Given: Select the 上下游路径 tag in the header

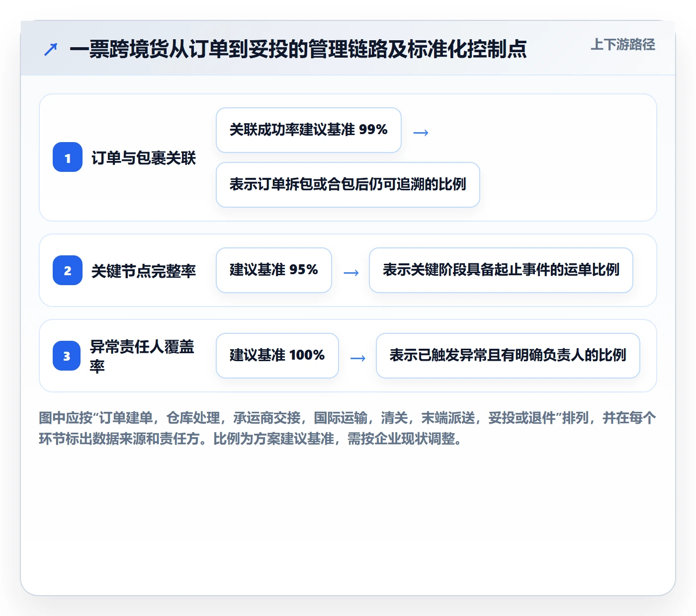Looking at the screenshot, I should 623,45.
